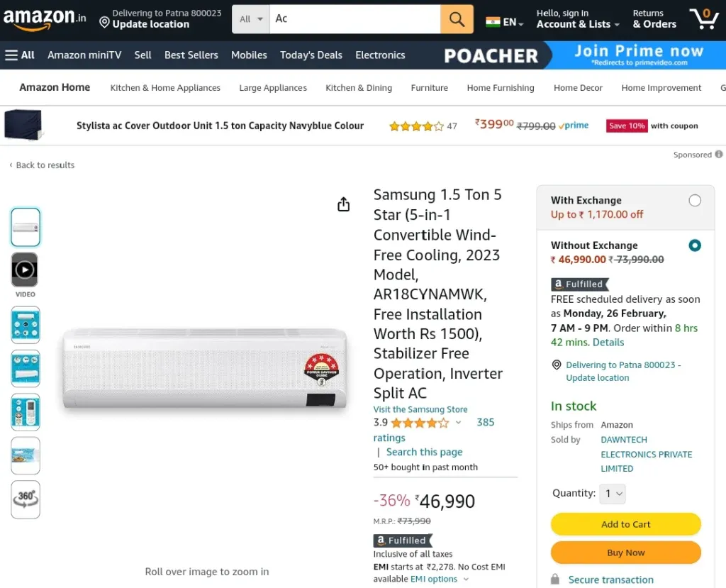
Task: Expand the star rating breakdown chevron
Action: [459, 422]
